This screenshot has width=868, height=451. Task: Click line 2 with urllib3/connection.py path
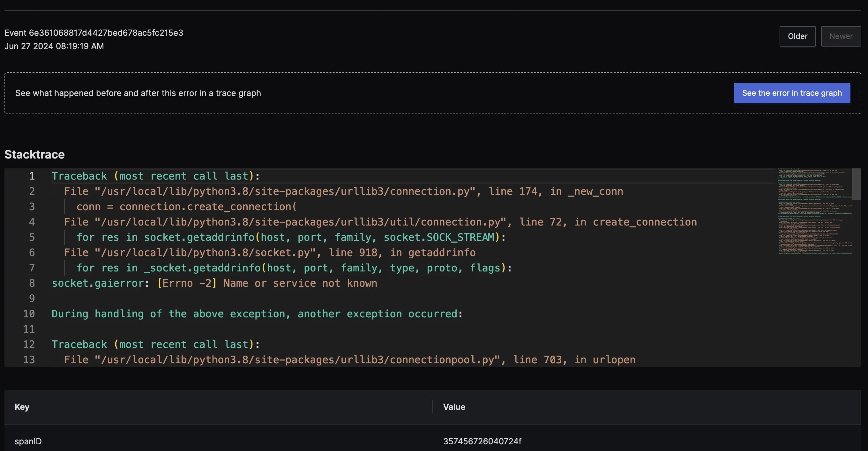343,191
